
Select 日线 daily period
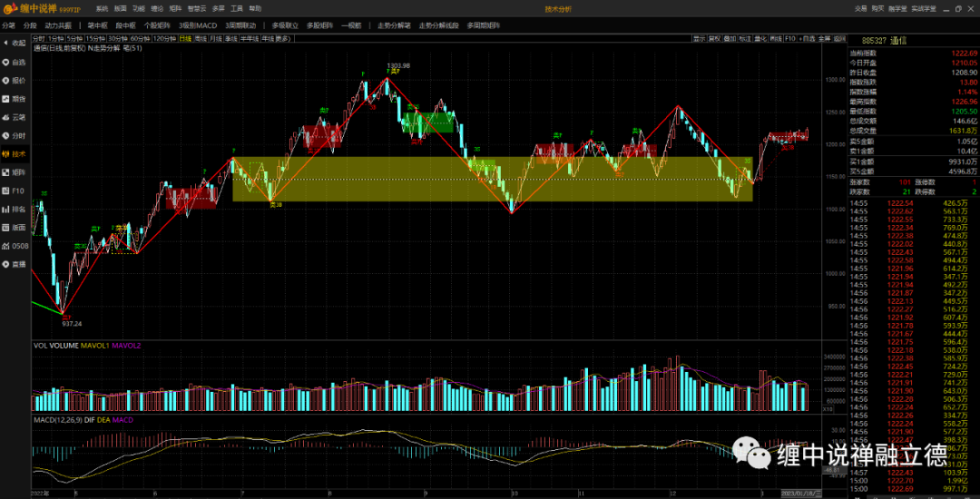pos(186,39)
